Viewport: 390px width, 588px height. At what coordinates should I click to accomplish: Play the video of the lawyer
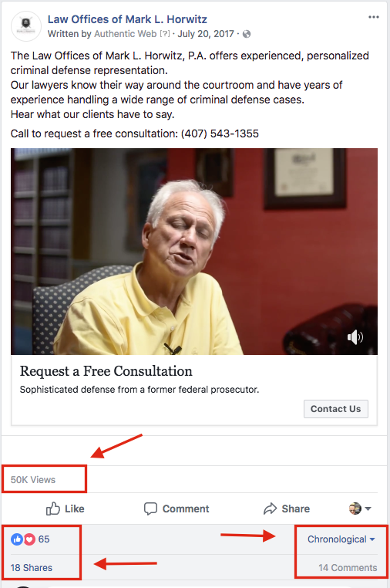click(194, 252)
